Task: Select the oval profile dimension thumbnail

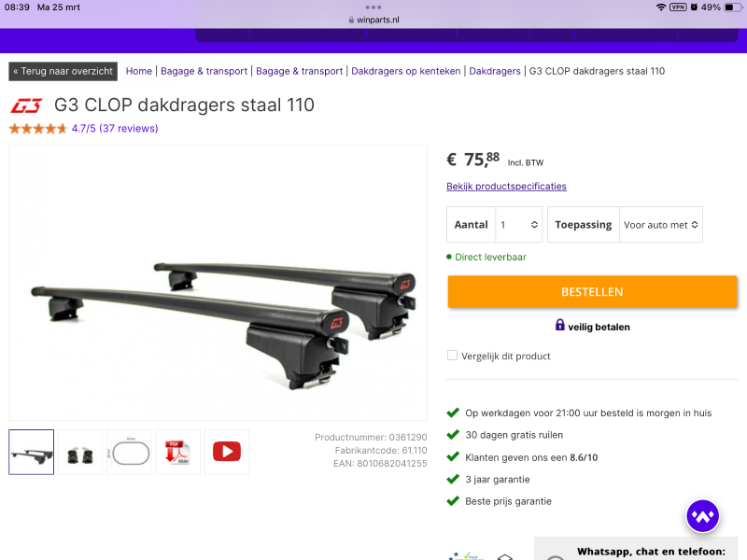Action: [x=129, y=452]
